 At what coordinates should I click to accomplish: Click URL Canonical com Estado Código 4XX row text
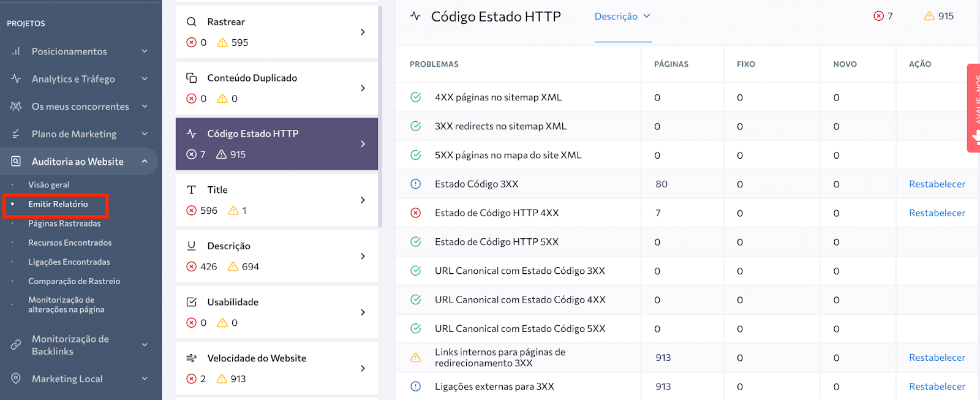[520, 300]
